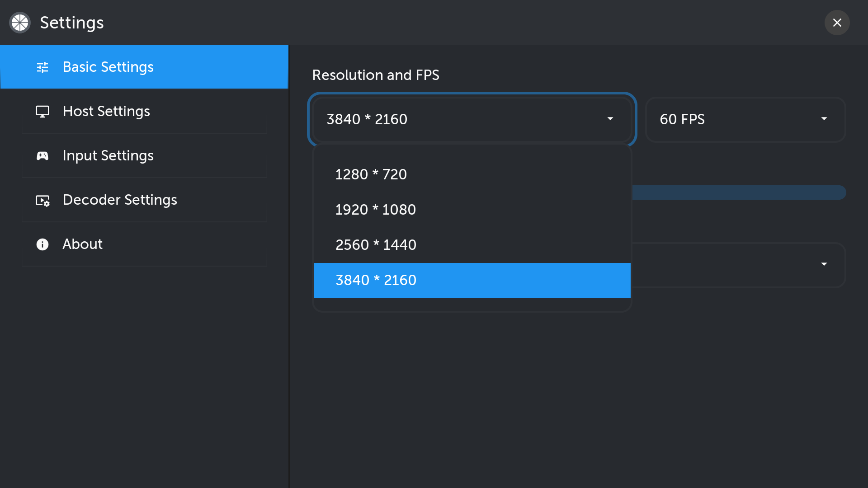Click the gamepad icon beside Input Settings
868x488 pixels.
[42, 156]
